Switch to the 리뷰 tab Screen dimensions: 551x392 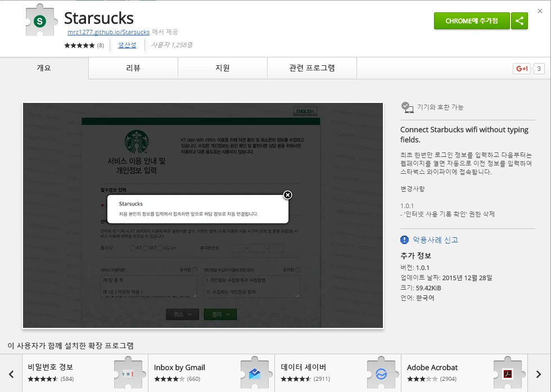(133, 68)
